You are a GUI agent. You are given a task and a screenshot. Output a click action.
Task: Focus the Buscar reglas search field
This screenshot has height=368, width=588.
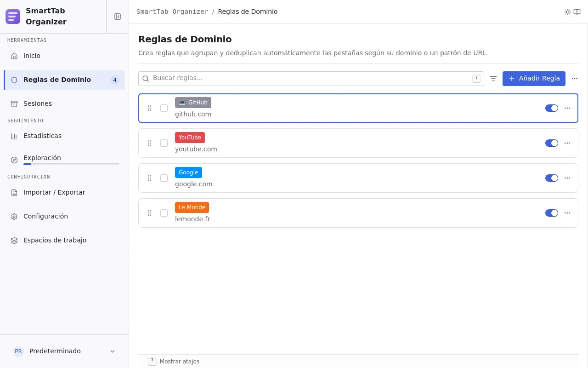click(x=311, y=79)
